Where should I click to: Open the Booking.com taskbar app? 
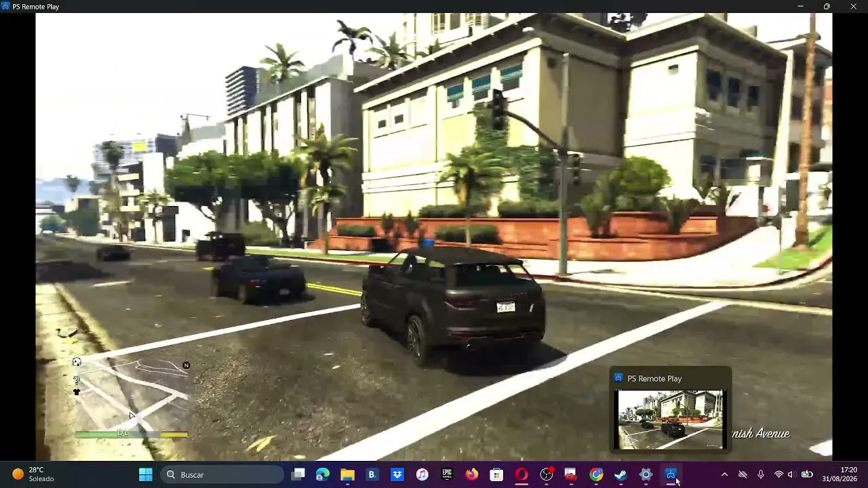click(x=372, y=474)
